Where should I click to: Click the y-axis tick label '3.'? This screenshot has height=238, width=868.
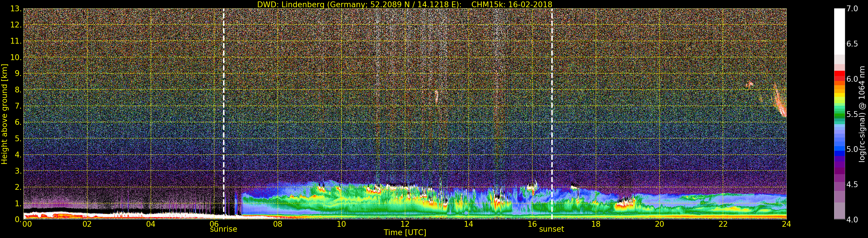point(18,171)
